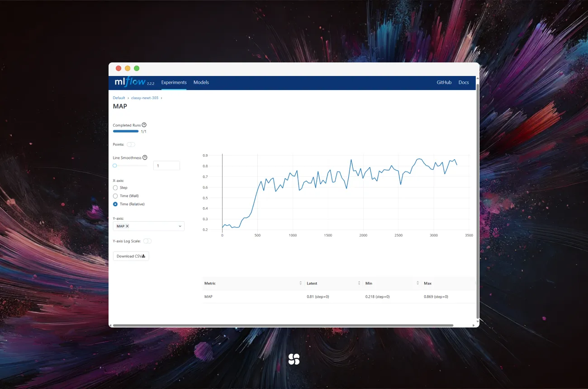The width and height of the screenshot is (588, 389).
Task: Sort by the Latest column arrows
Action: click(x=359, y=283)
